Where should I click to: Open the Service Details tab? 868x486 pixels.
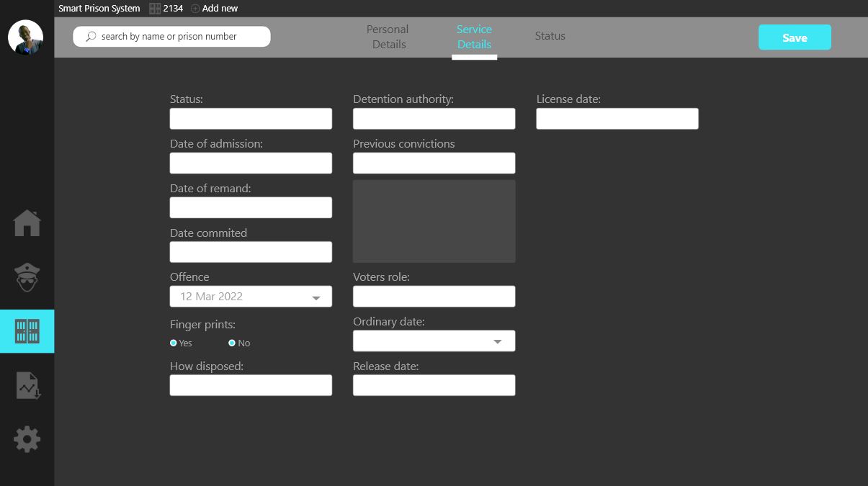(474, 37)
